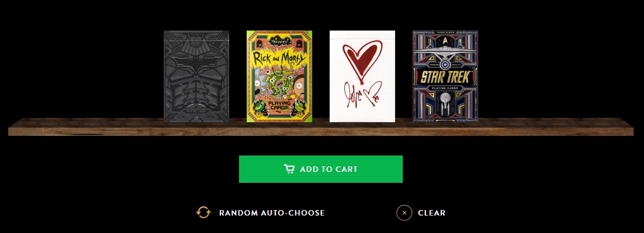This screenshot has width=644, height=233.
Task: Click the circular arrows Random Auto-Choose icon
Action: [x=204, y=212]
